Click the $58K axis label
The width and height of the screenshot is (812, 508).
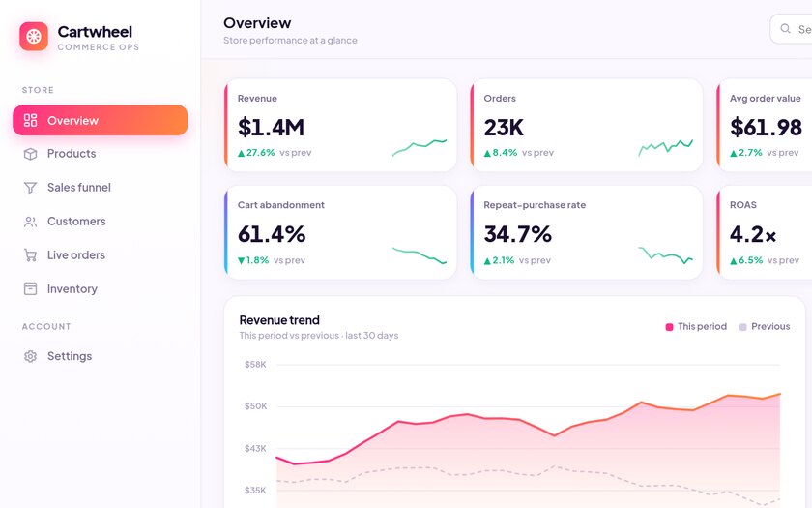click(x=255, y=365)
